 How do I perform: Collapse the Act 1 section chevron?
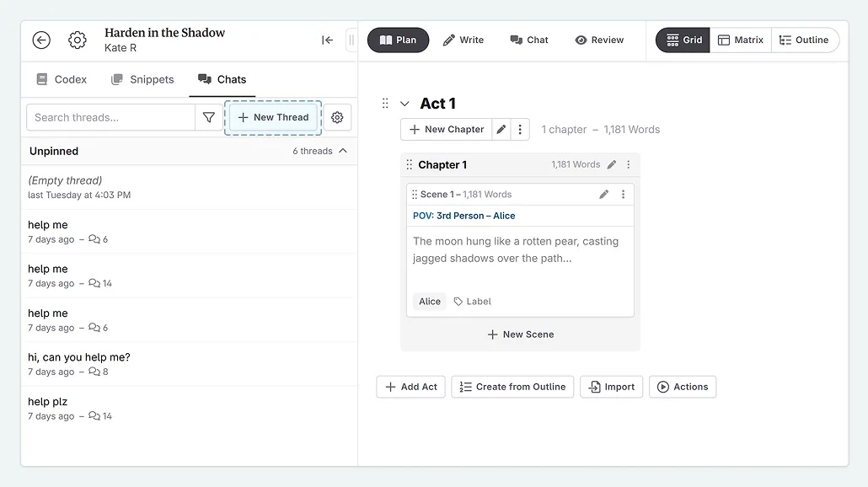(x=405, y=103)
